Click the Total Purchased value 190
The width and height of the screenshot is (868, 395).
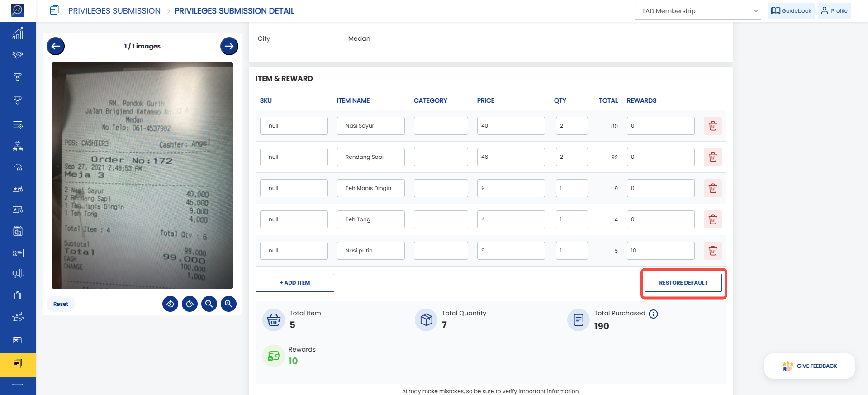602,326
